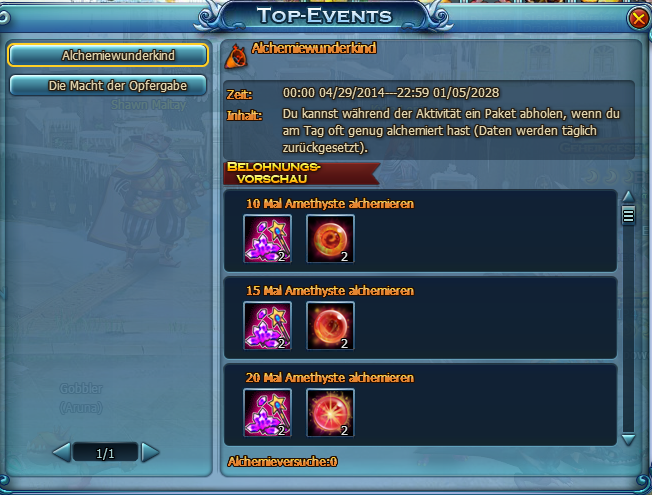Click orange swirl orb in 10 Mal row
The height and width of the screenshot is (495, 652).
pyautogui.click(x=331, y=239)
